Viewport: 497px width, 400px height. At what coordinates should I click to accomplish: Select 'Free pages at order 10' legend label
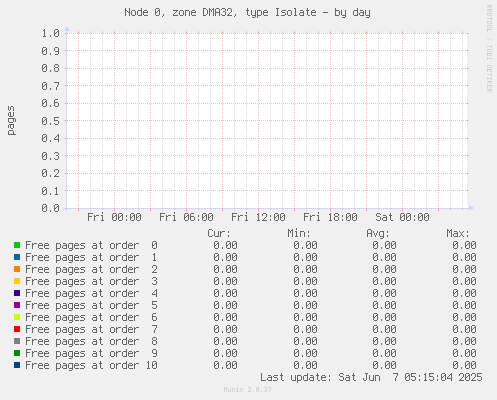[91, 366]
